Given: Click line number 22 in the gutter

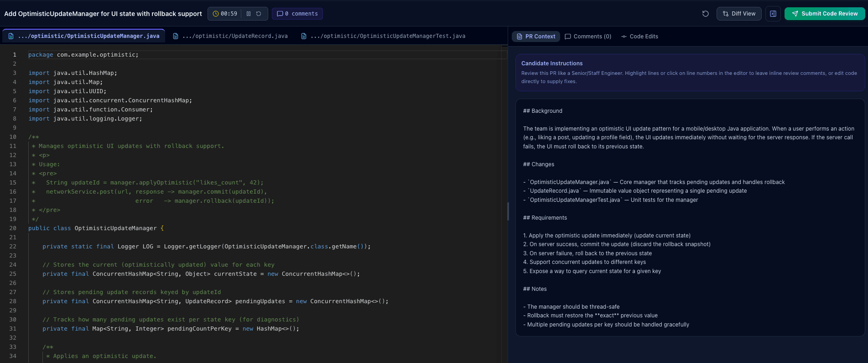Looking at the screenshot, I should point(13,247).
